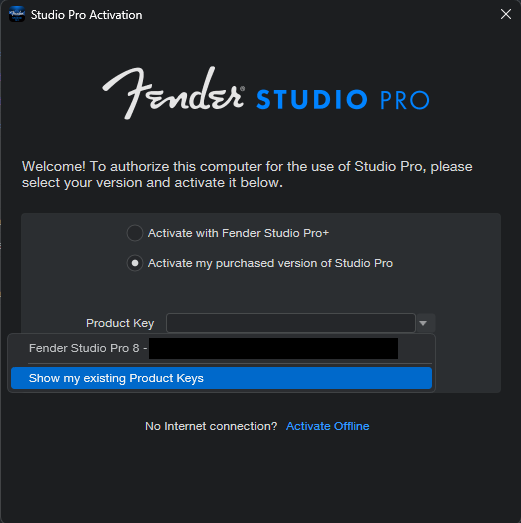Select the purchased version radio button
The width and height of the screenshot is (521, 523).
point(135,263)
